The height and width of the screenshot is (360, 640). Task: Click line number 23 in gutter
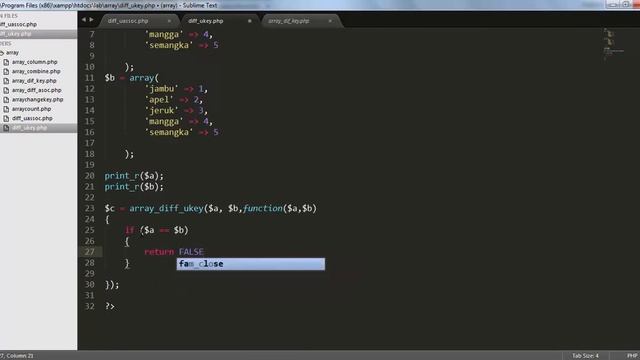[89, 208]
